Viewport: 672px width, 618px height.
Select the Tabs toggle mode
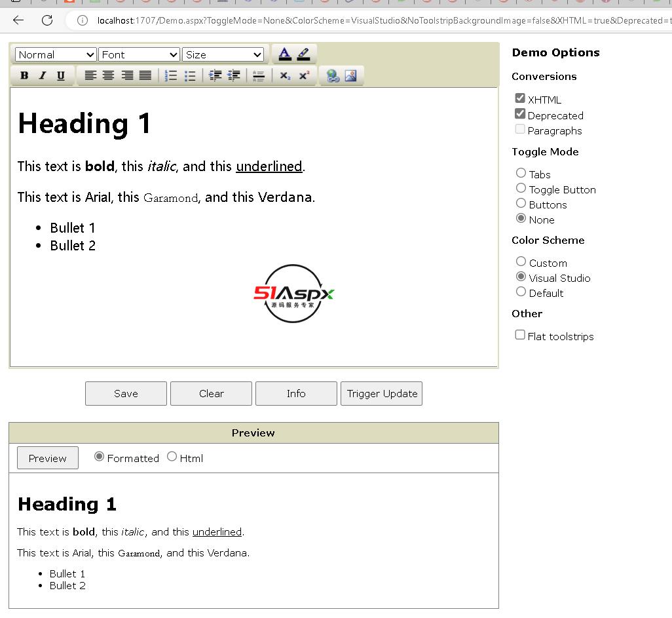tap(521, 173)
